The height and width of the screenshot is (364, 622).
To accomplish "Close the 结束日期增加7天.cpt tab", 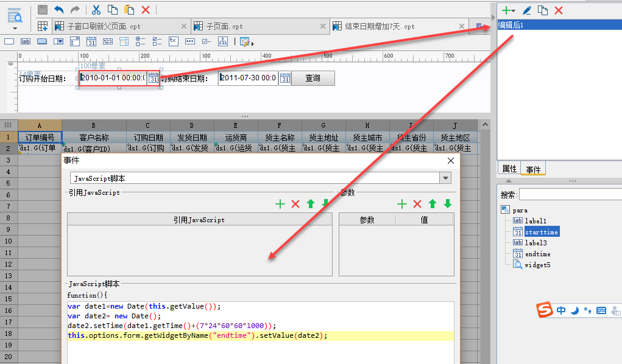I will click(x=461, y=26).
